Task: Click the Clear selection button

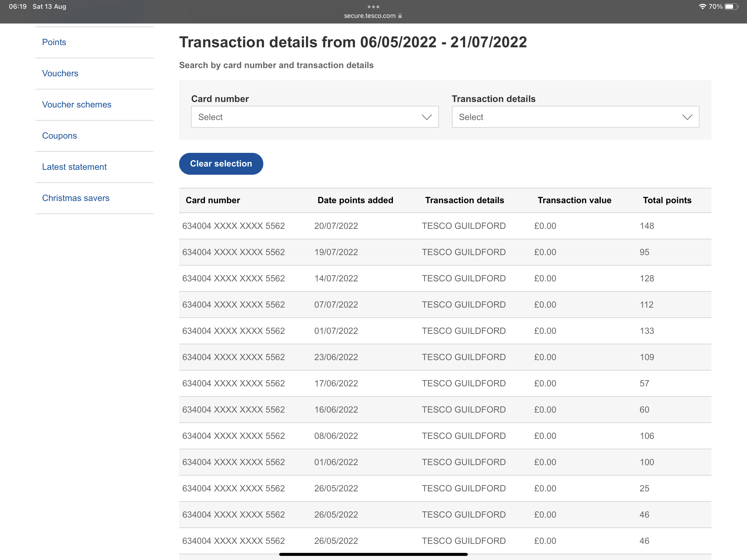Action: coord(221,164)
